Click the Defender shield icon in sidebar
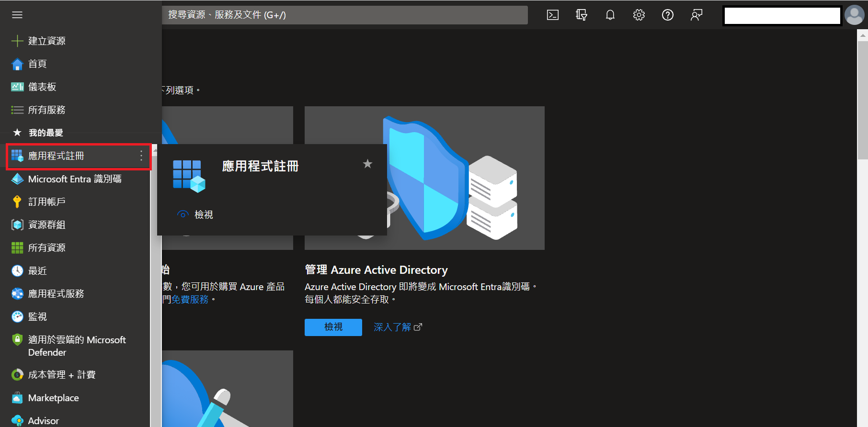Screen dimensions: 868x427 17,339
